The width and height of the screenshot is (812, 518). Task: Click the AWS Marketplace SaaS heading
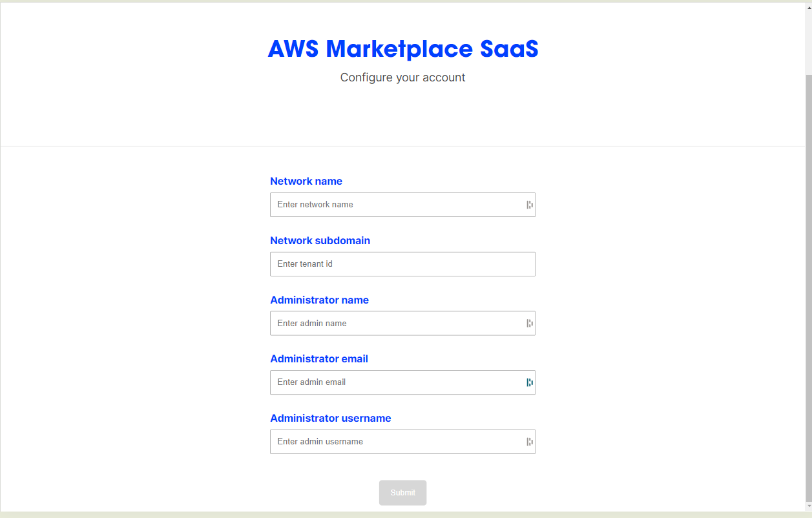point(402,48)
